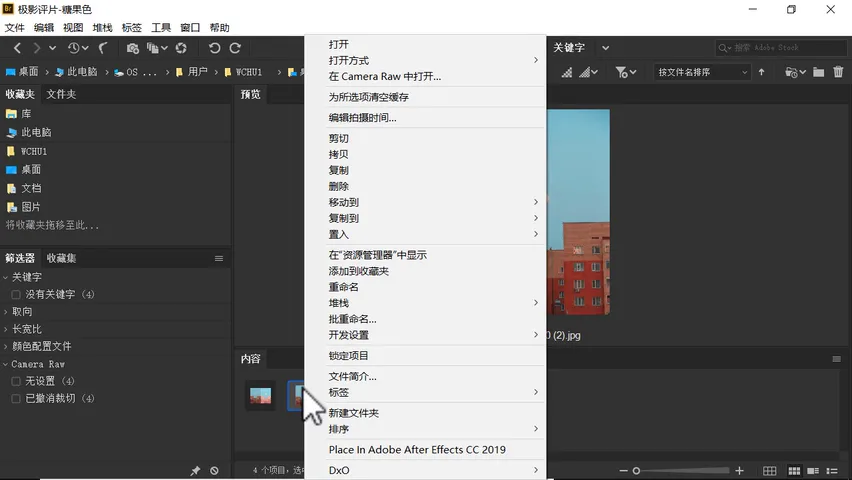Viewport: 852px width, 480px height.
Task: Open the navigation history dropdown arrow
Action: (x=52, y=48)
